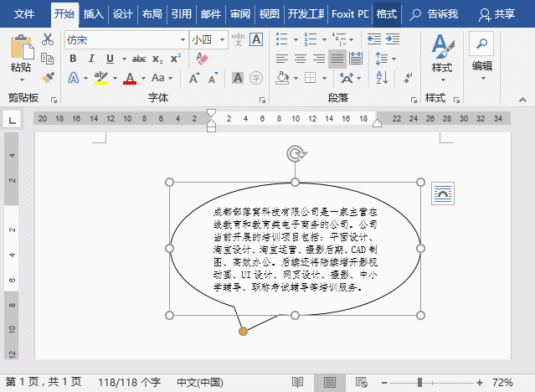Open the font size dropdown
The width and height of the screenshot is (535, 392).
219,39
